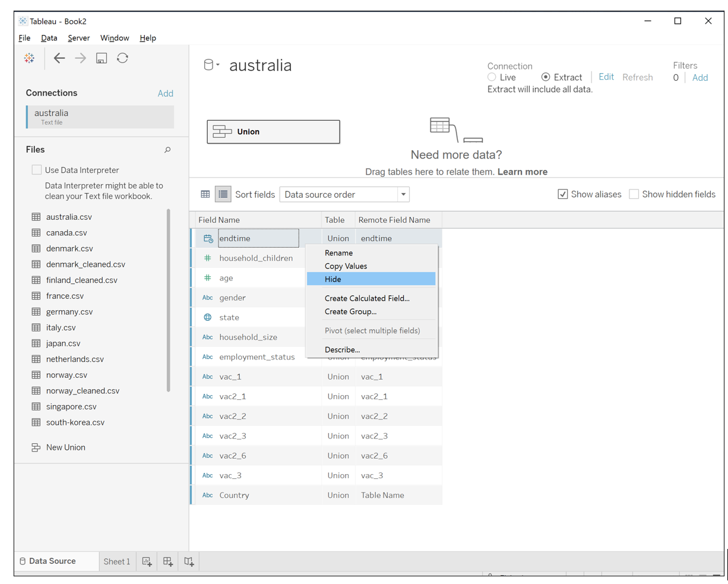Viewport: 728px width, 584px height.
Task: Check the Show hidden fields checkbox
Action: (x=634, y=194)
